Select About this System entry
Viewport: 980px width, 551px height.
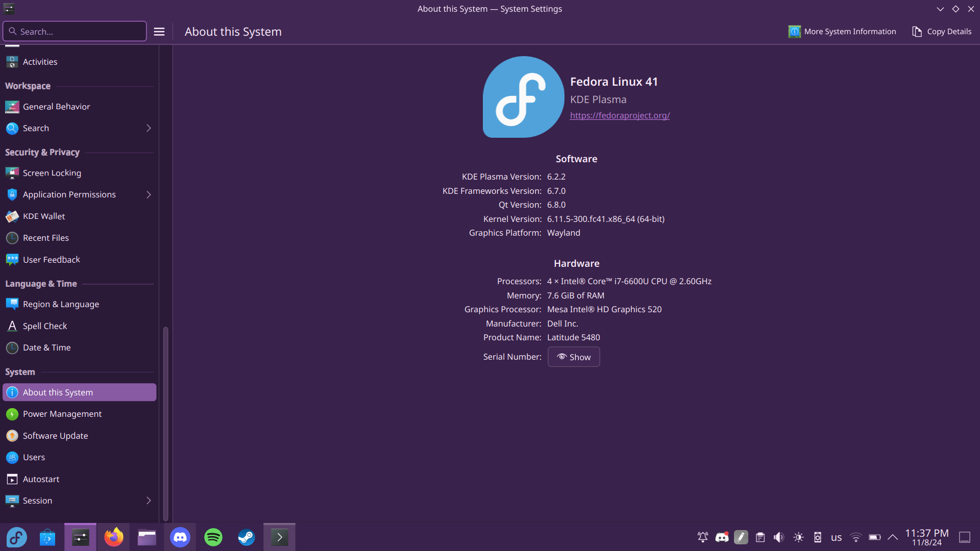79,392
